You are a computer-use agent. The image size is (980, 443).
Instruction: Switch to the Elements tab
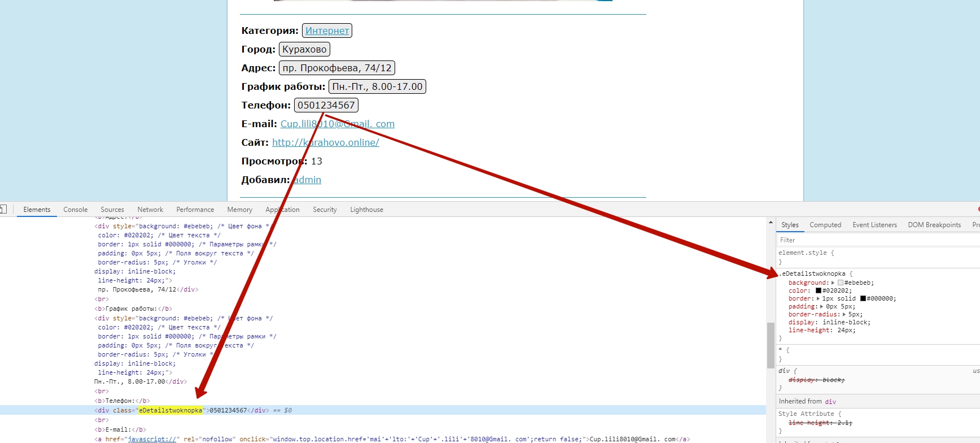point(37,210)
